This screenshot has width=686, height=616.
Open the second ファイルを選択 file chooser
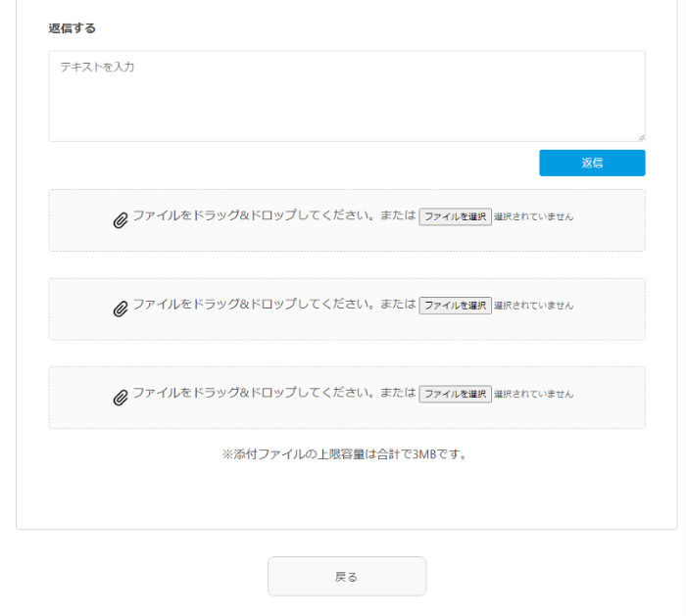click(455, 306)
